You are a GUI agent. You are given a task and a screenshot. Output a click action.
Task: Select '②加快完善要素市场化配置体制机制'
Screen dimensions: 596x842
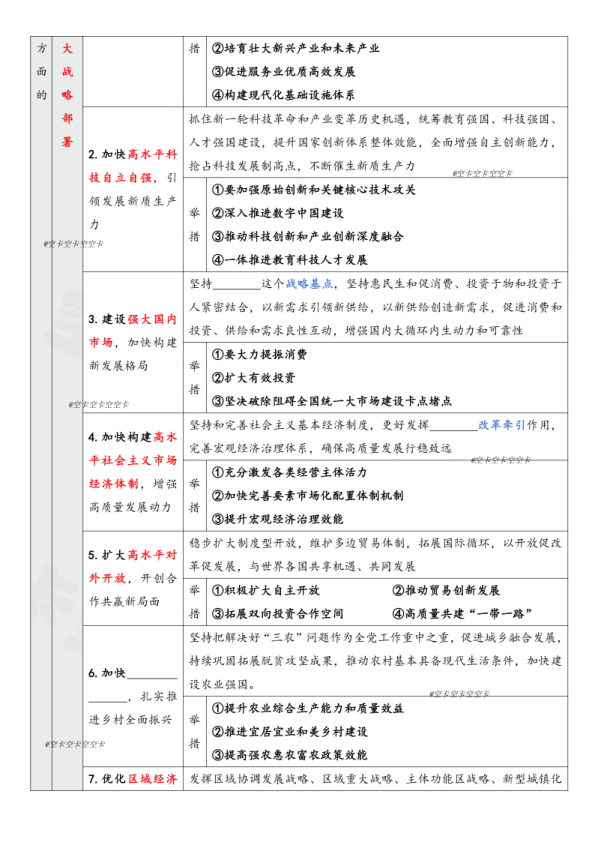click(x=307, y=496)
